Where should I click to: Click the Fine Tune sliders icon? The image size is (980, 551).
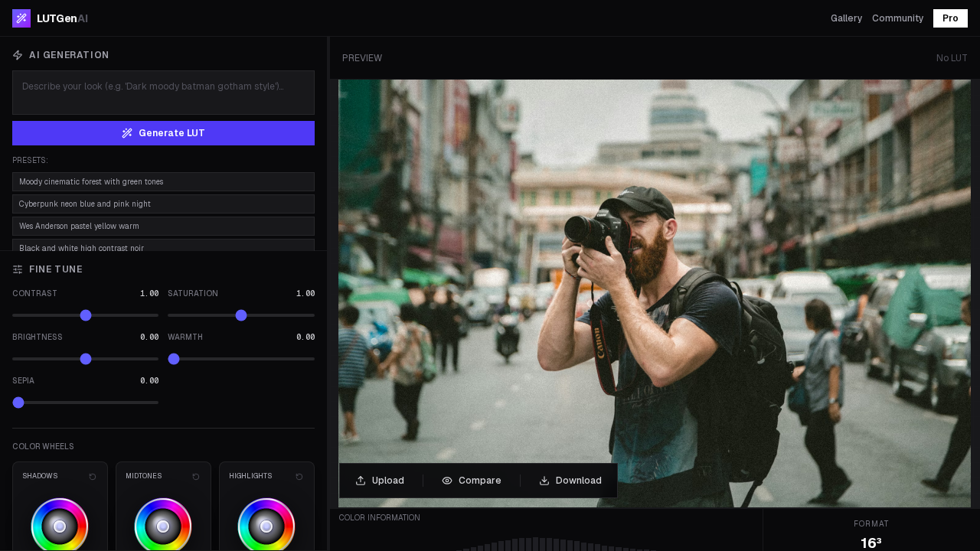pyautogui.click(x=17, y=269)
